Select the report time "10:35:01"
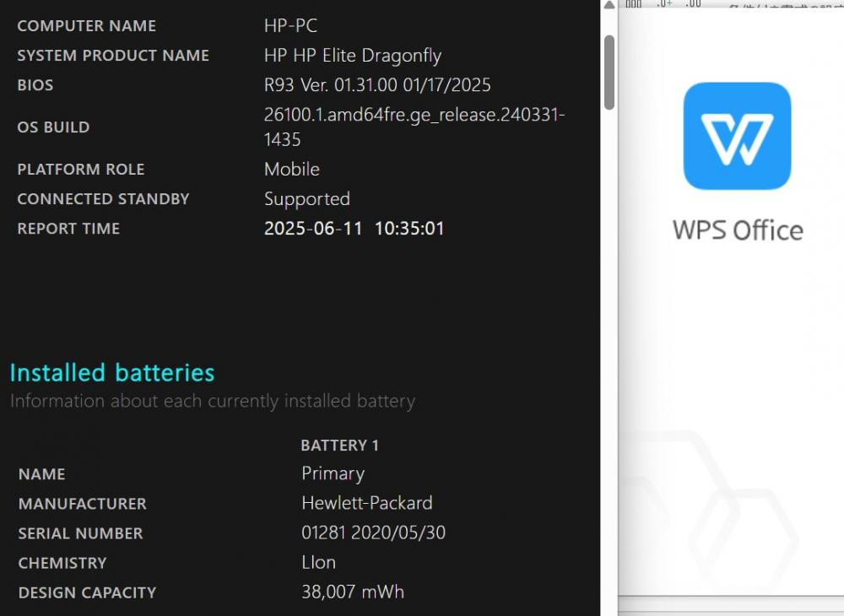Viewport: 844px width, 616px height. click(409, 229)
